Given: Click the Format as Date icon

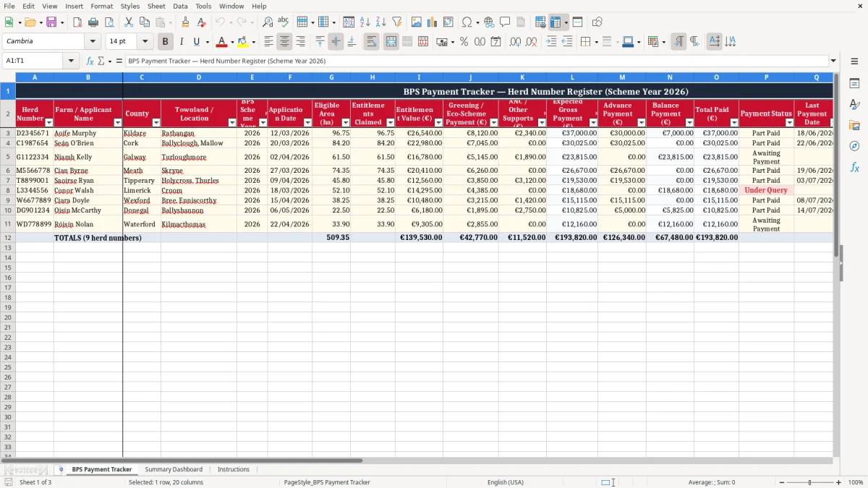Looking at the screenshot, I should [x=495, y=42].
